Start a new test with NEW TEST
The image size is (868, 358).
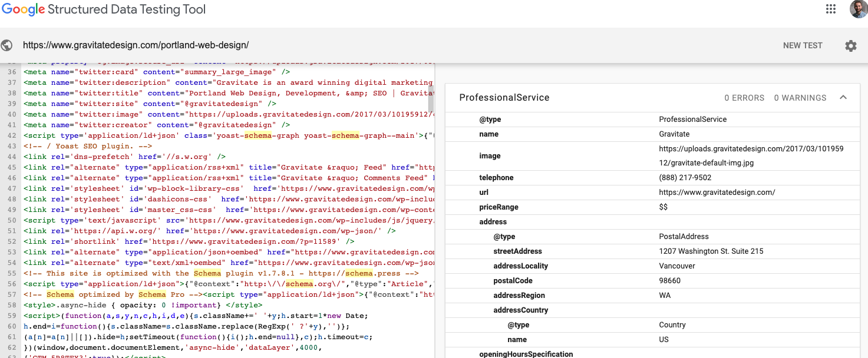coord(803,45)
